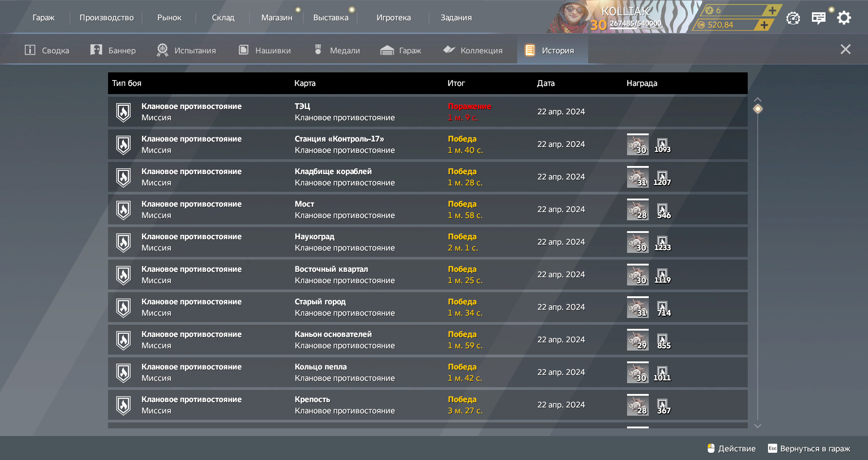Select the Поражение result on ТЭЦ row
This screenshot has width=868, height=460.
click(469, 106)
